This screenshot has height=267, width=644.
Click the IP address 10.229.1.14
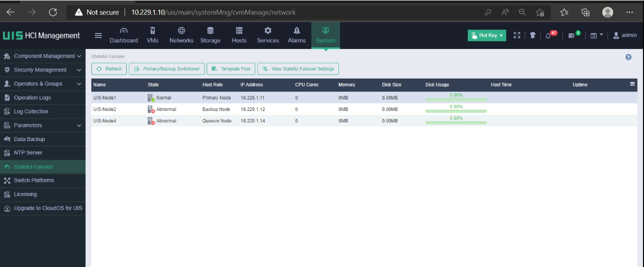(x=253, y=121)
